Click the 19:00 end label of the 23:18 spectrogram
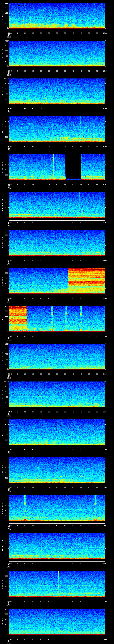 (x=105, y=184)
